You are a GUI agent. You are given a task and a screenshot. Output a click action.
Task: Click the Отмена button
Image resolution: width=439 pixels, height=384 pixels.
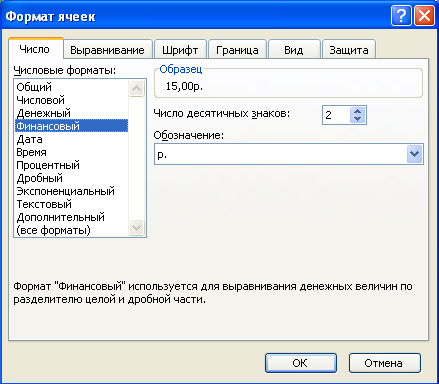pyautogui.click(x=385, y=363)
